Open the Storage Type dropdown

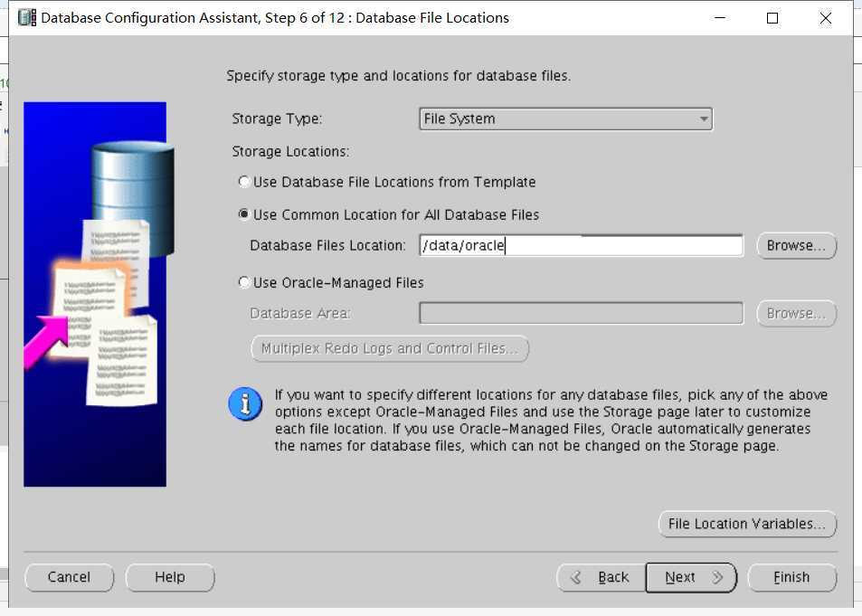[565, 118]
